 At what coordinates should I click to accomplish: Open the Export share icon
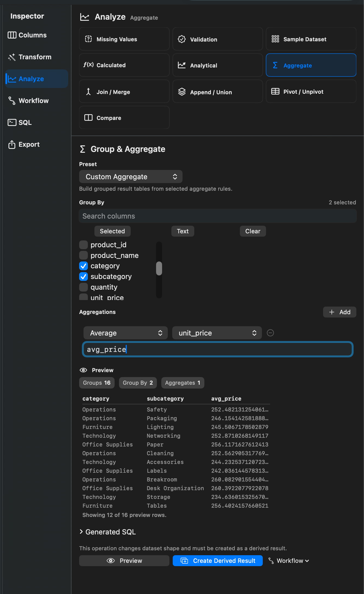(x=12, y=144)
